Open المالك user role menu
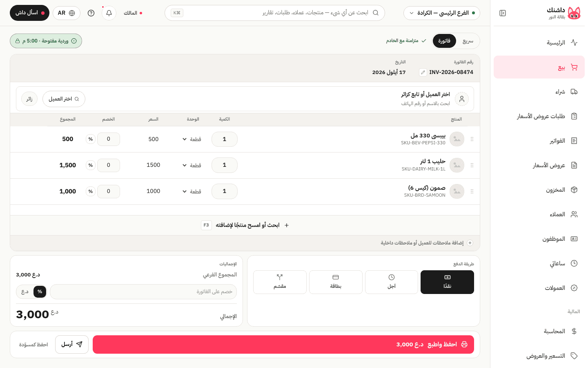The height and width of the screenshot is (368, 588). click(x=133, y=13)
